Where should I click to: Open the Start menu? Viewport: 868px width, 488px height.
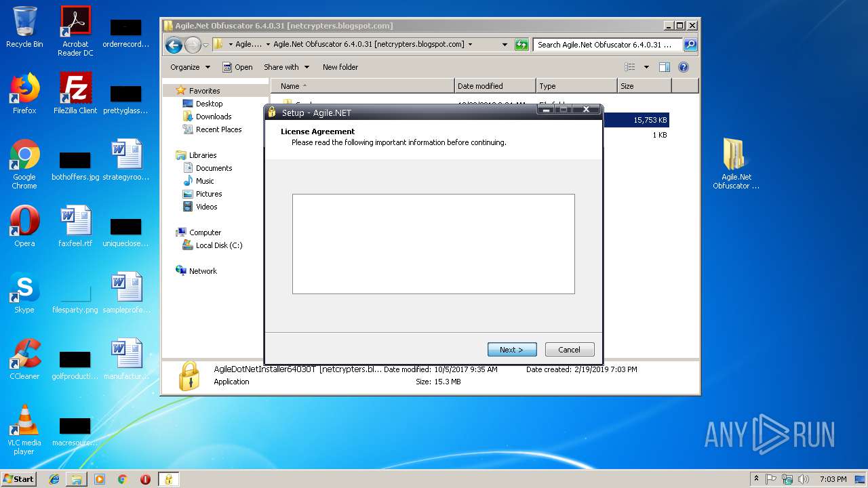[18, 479]
